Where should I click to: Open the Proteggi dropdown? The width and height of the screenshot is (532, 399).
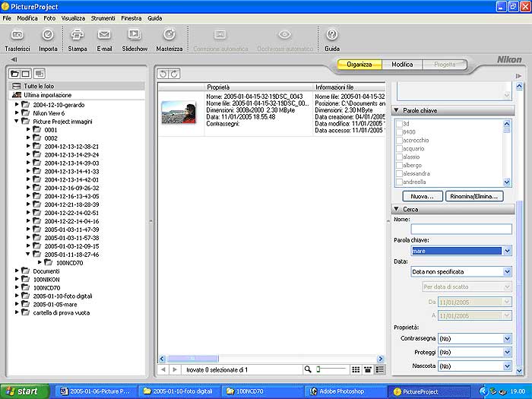[x=507, y=353]
